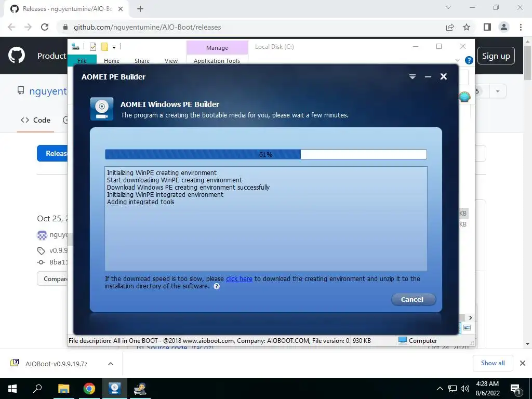Close the Chrome downloads bar
Image resolution: width=532 pixels, height=399 pixels.
click(523, 363)
